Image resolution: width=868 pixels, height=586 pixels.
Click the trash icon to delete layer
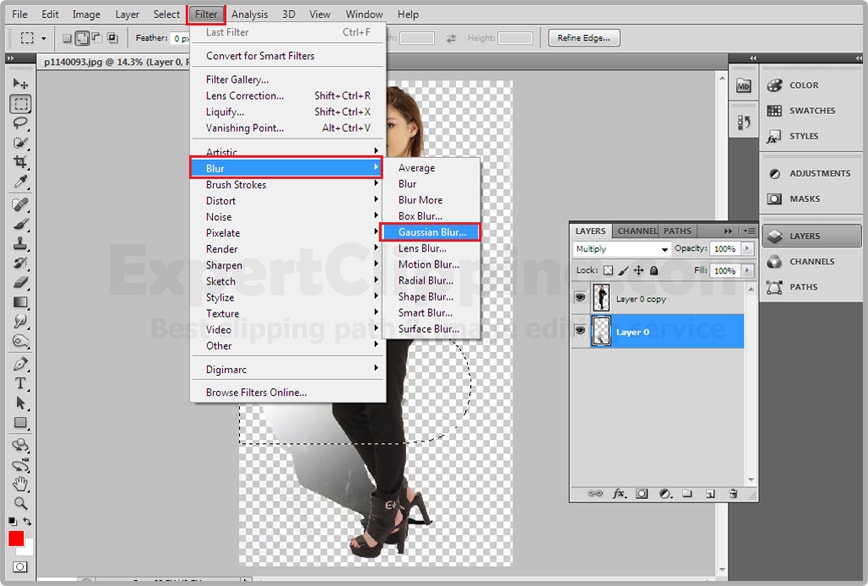click(733, 493)
